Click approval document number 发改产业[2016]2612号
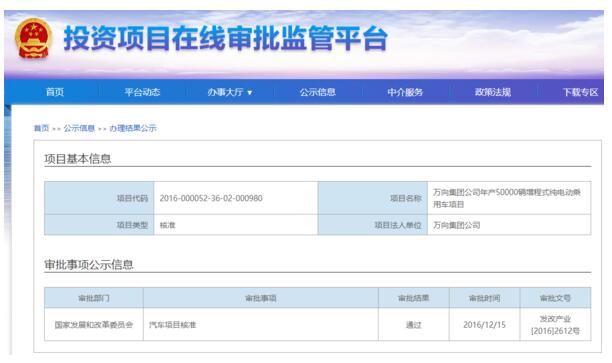This screenshot has width=612, height=363. point(555,325)
